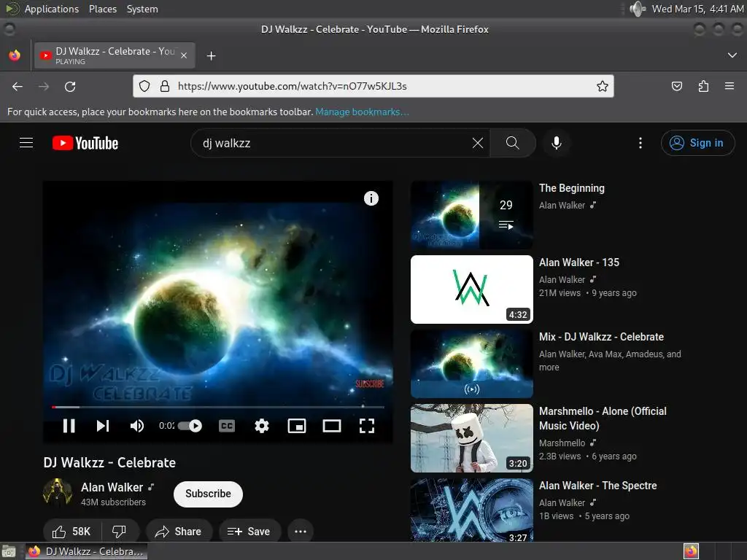Open Alan Walker - 135 thumbnail
The image size is (747, 560).
point(472,289)
